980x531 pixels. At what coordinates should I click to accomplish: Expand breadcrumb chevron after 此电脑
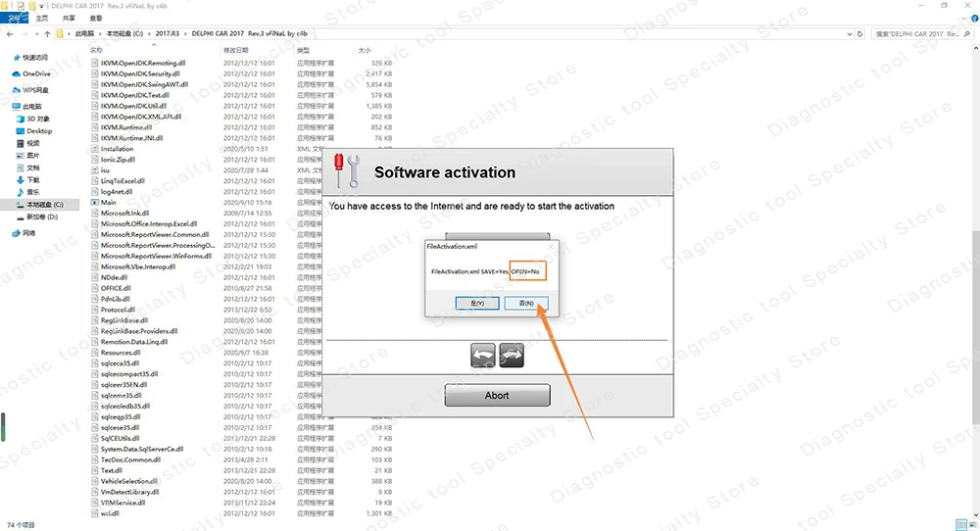100,33
